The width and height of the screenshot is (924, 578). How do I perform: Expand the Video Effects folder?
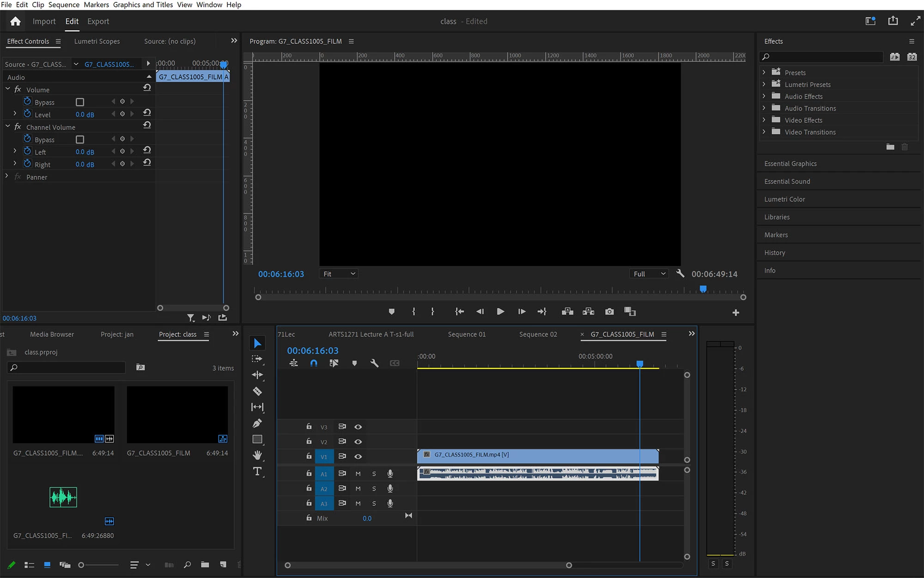[x=764, y=120]
